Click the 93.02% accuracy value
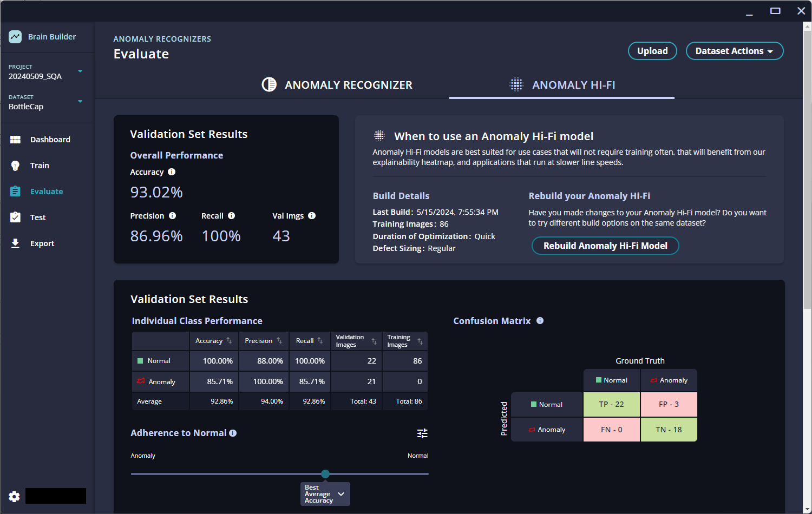Viewport: 812px width, 514px height. click(156, 192)
